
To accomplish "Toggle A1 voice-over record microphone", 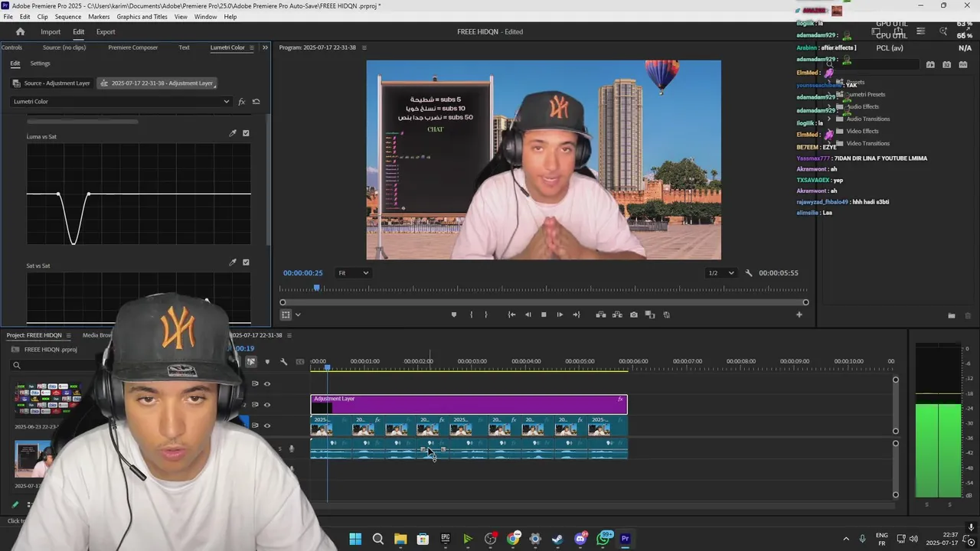I will (x=291, y=449).
